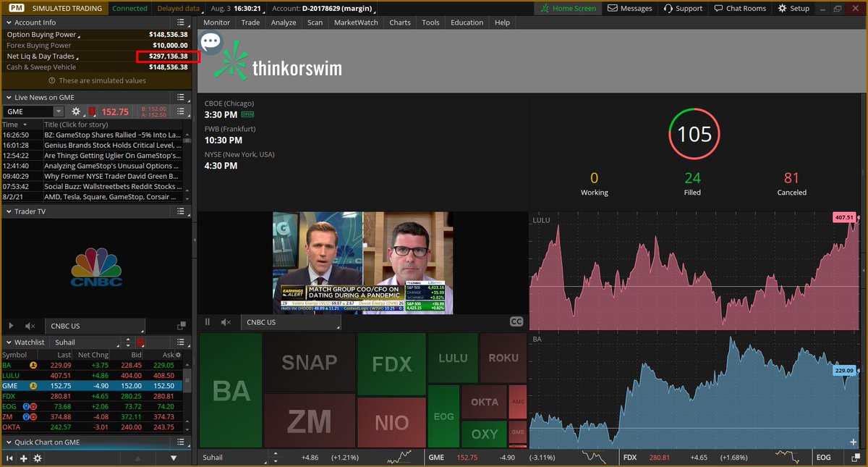Click GME yellow badge icon in watchlist
This screenshot has height=467, width=868.
click(33, 386)
